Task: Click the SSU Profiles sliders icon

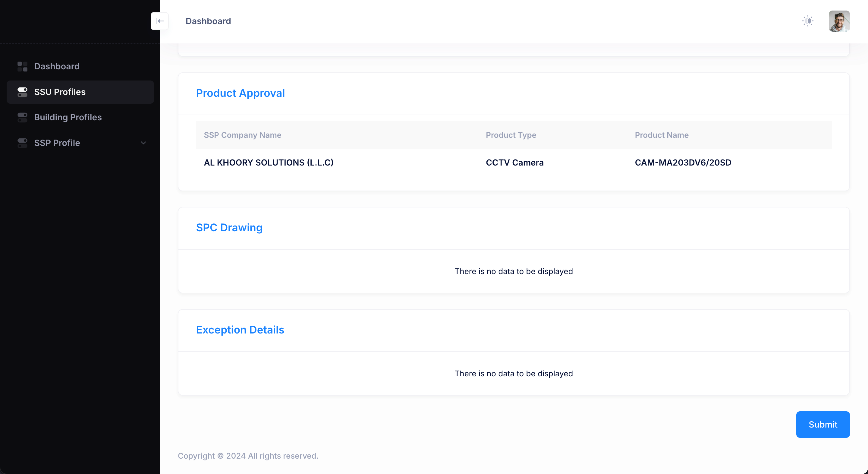Action: (x=22, y=92)
